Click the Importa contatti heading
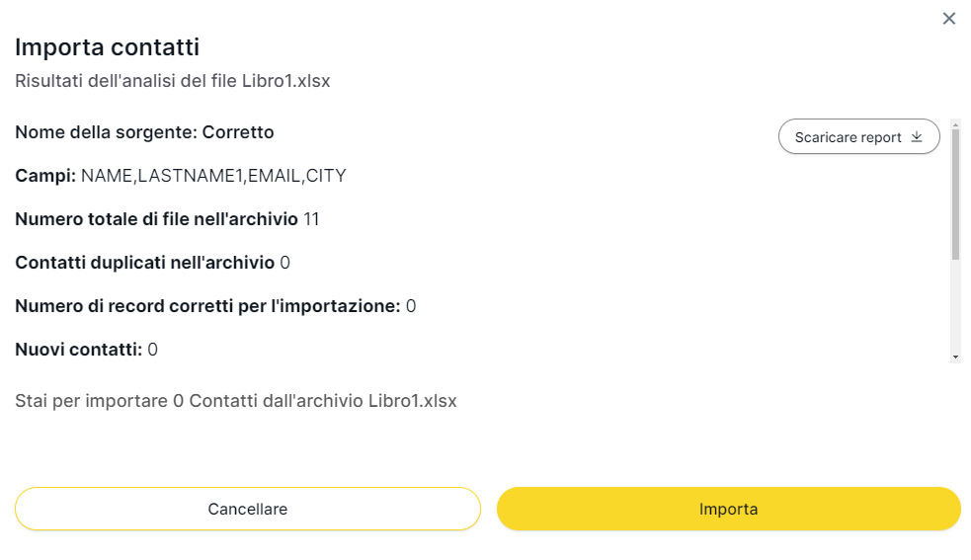 click(108, 46)
